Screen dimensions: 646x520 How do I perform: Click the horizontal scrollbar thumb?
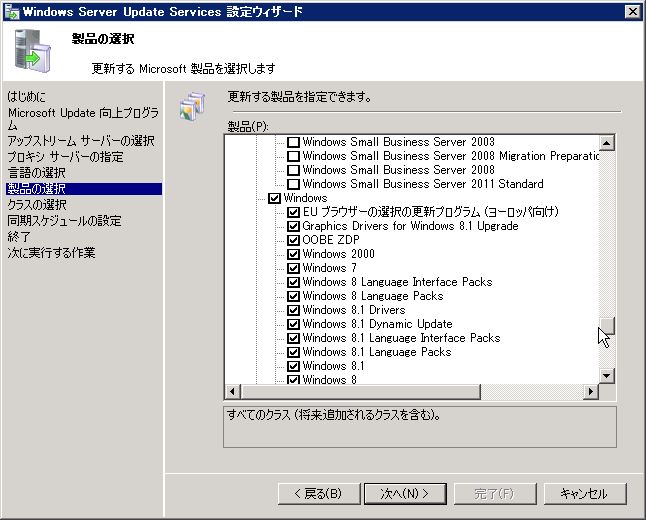click(360, 391)
